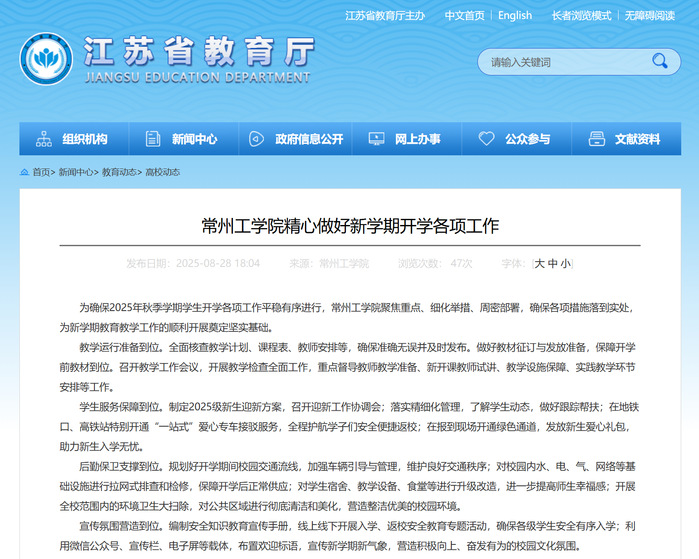Click the 文献资料 archive box icon
The height and width of the screenshot is (559, 699).
click(x=596, y=139)
